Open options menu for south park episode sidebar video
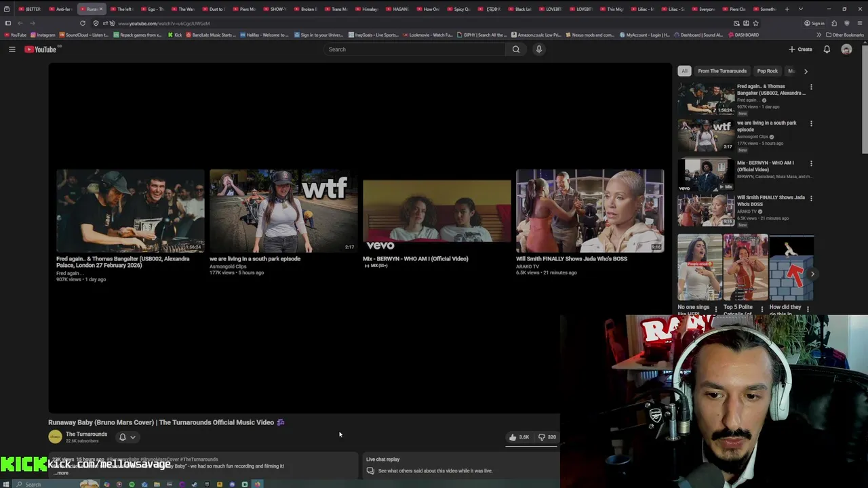The image size is (868, 488). pos(811,123)
